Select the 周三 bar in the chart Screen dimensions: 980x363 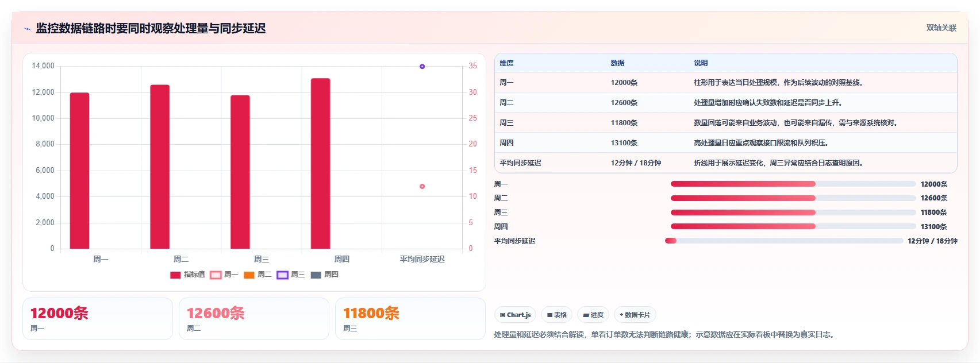pyautogui.click(x=240, y=172)
